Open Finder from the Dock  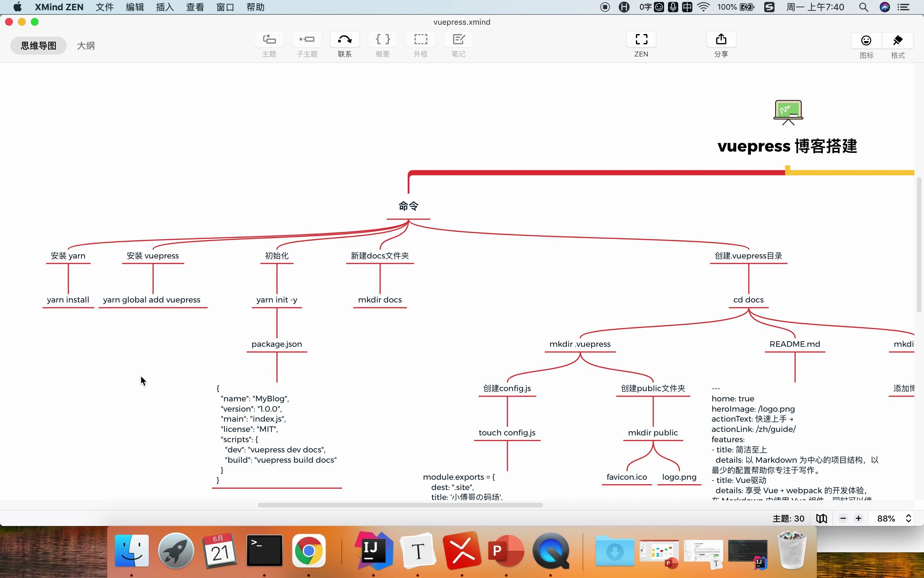tap(132, 550)
